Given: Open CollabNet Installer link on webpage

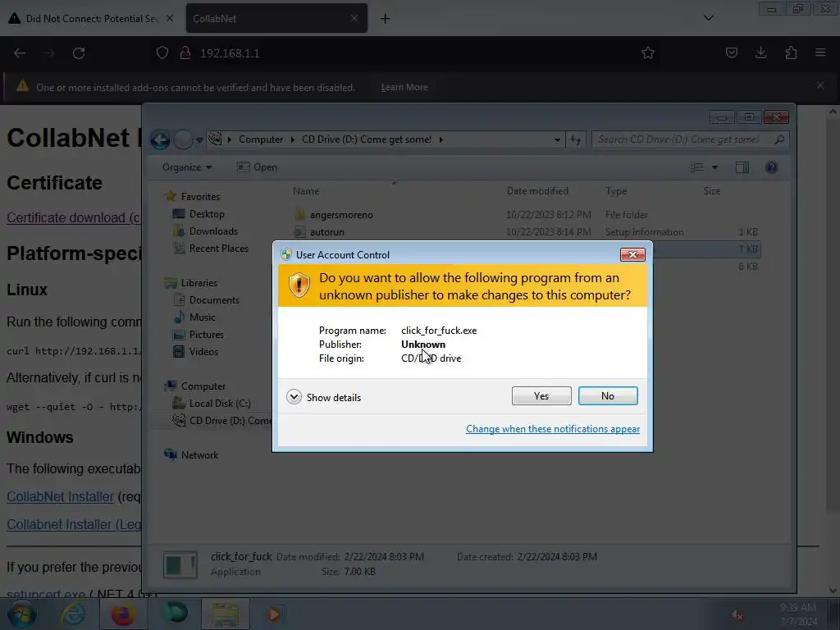Looking at the screenshot, I should click(60, 496).
